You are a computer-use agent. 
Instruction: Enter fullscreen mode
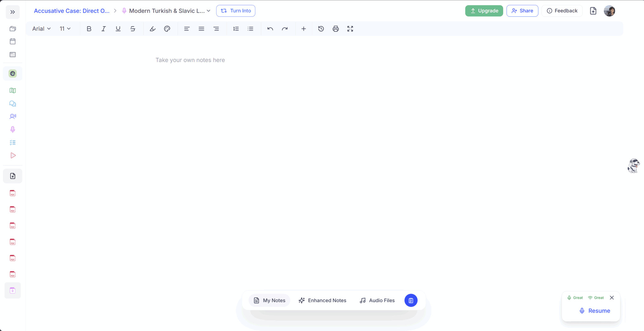click(x=350, y=29)
